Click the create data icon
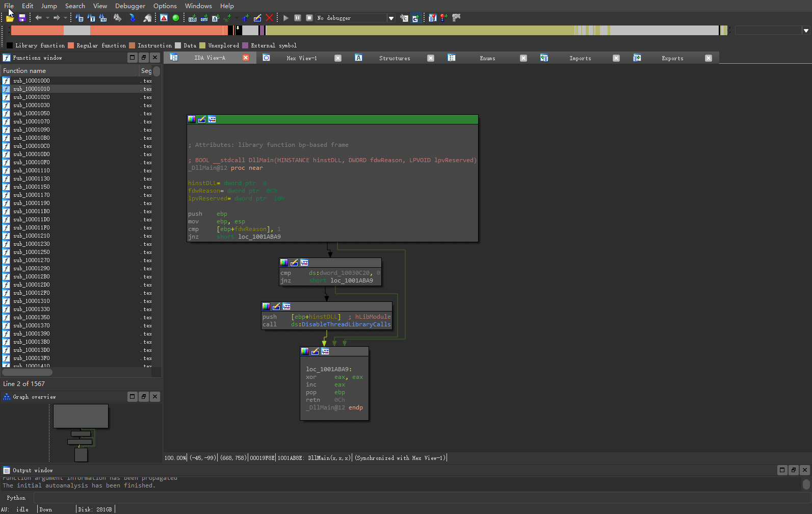 pos(204,18)
